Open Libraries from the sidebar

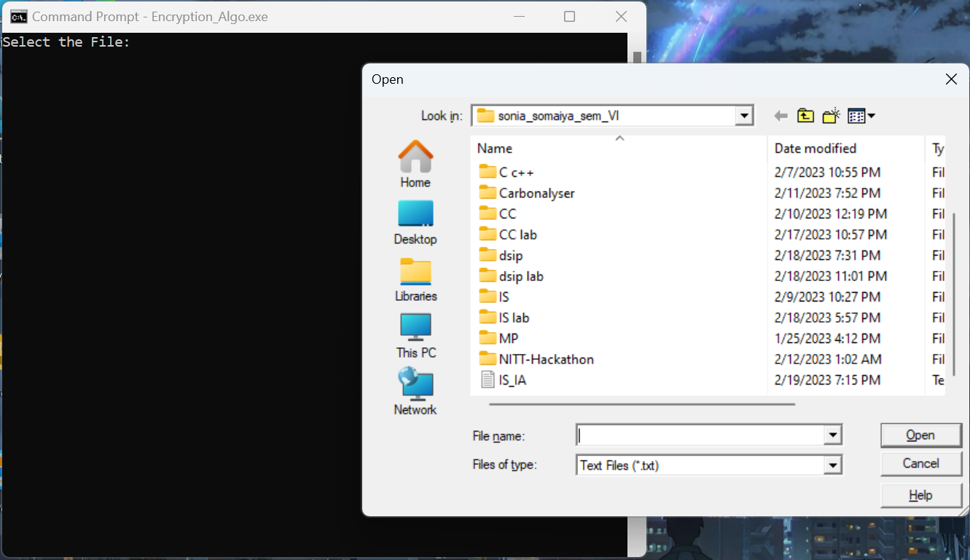point(415,277)
